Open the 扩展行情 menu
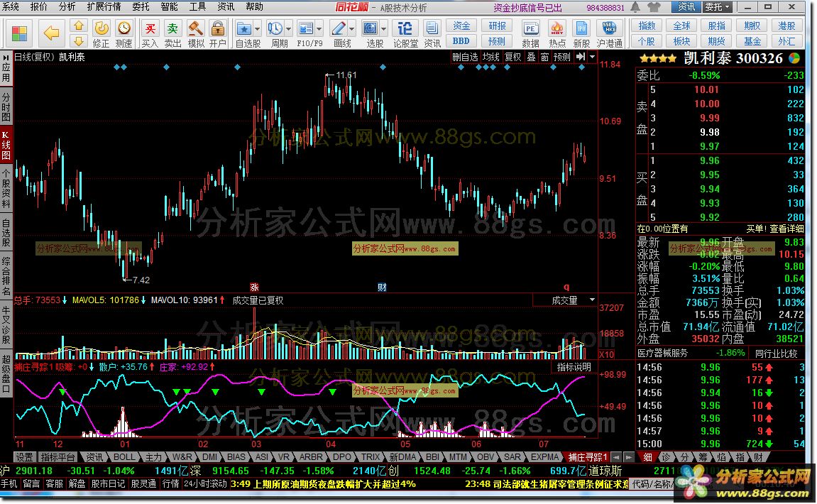 [104, 7]
